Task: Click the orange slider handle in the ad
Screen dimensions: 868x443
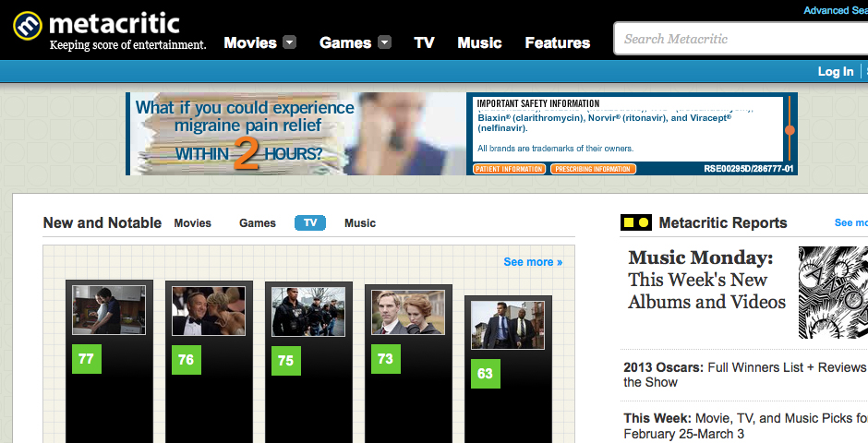Action: [790, 130]
